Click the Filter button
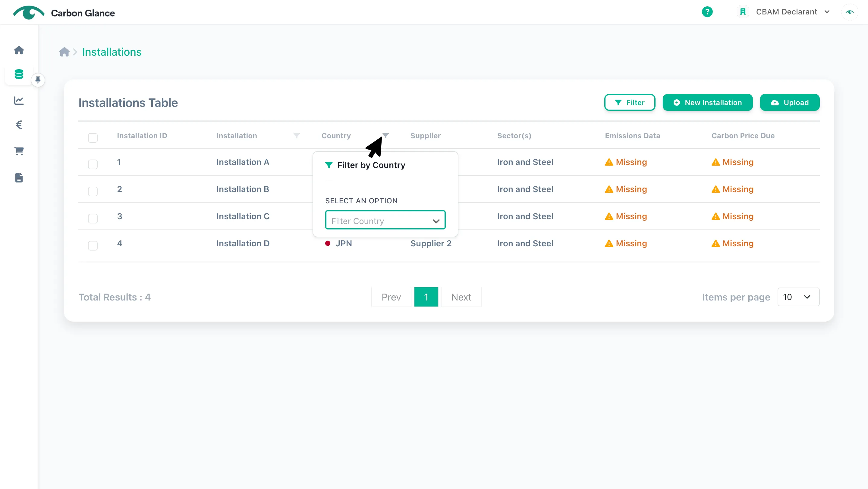Screen dimensions: 868x489 pyautogui.click(x=629, y=102)
